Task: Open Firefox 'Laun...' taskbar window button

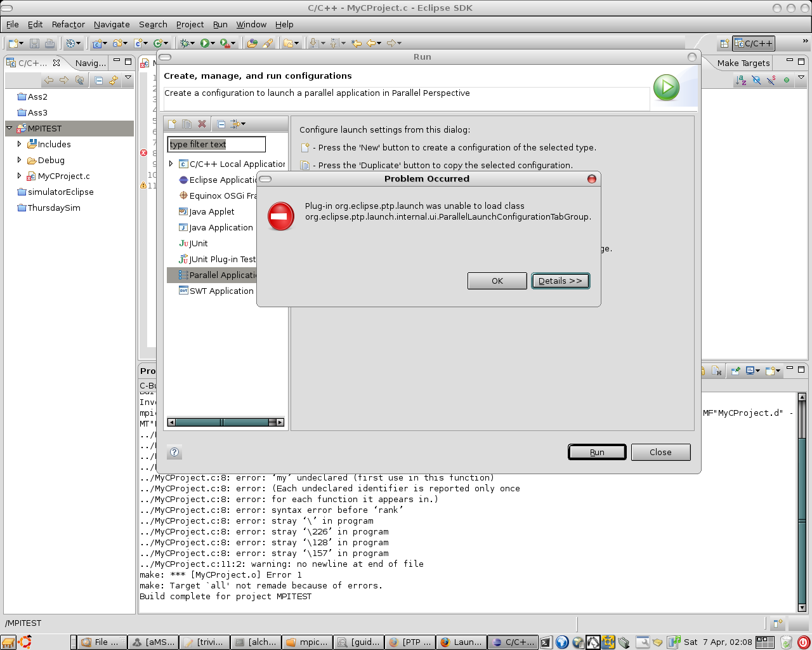Action: (x=461, y=642)
